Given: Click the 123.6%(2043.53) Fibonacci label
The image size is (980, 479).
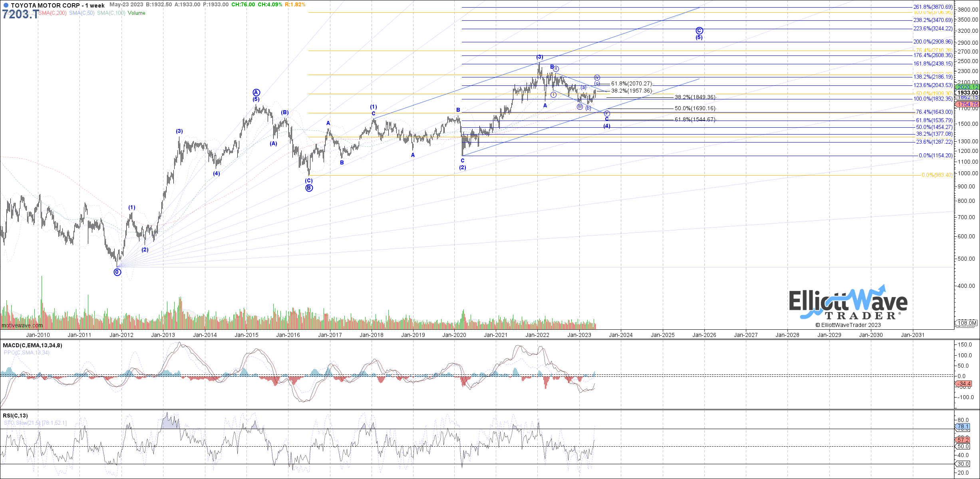Looking at the screenshot, I should tap(933, 85).
